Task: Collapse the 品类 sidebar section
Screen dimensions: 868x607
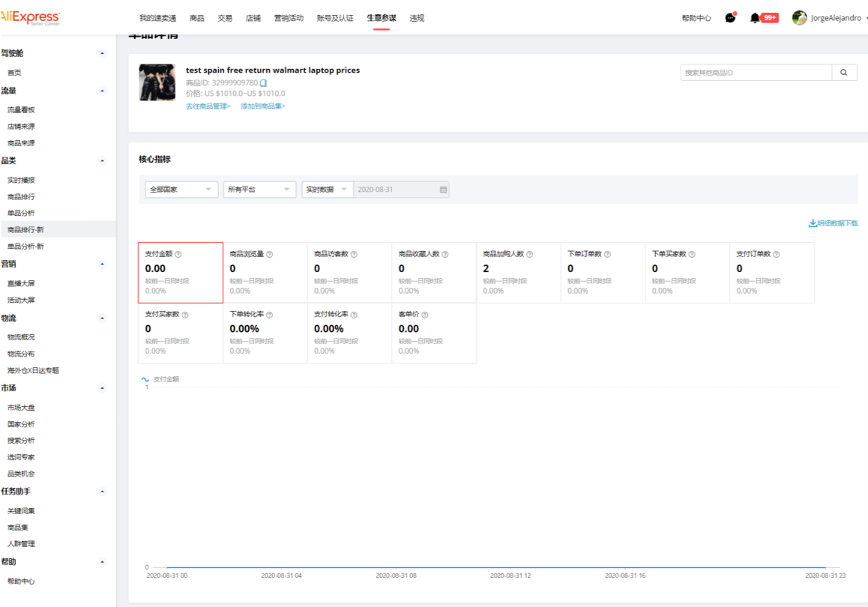Action: tap(103, 161)
